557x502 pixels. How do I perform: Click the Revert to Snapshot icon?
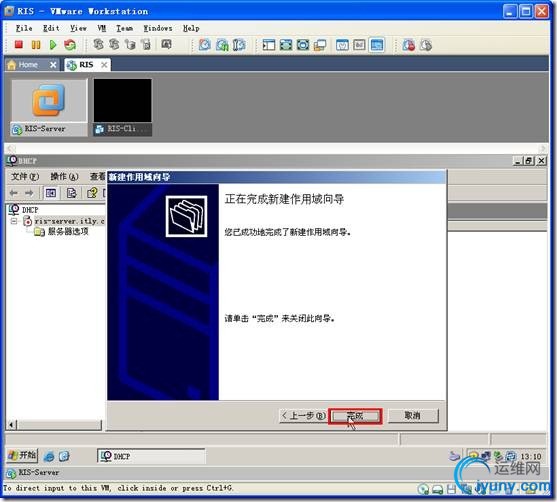point(222,45)
